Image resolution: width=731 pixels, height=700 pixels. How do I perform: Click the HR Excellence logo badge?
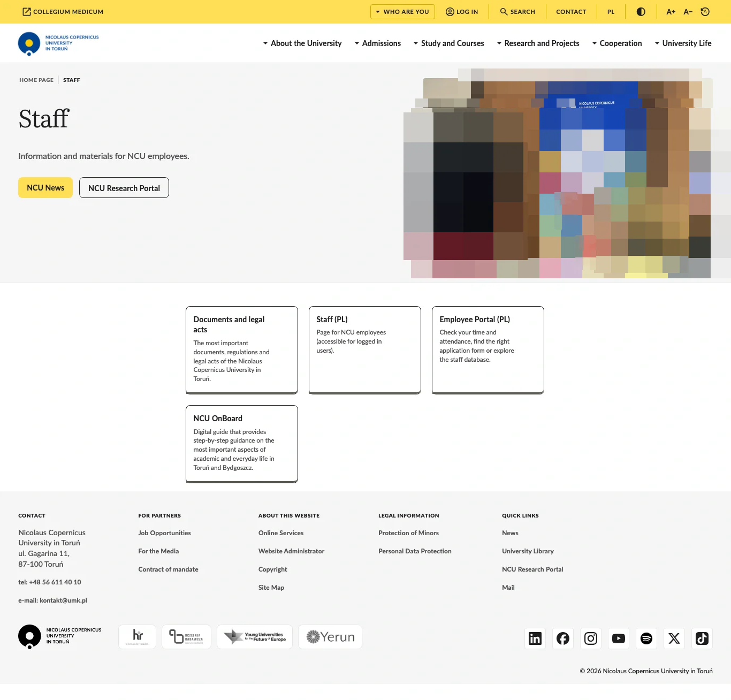coord(137,637)
